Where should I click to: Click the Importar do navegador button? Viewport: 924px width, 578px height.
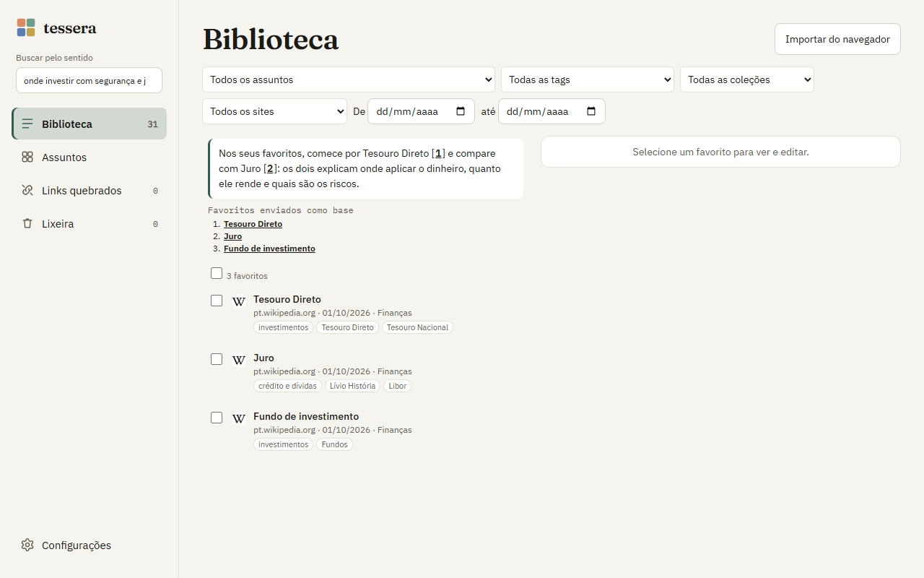(837, 39)
